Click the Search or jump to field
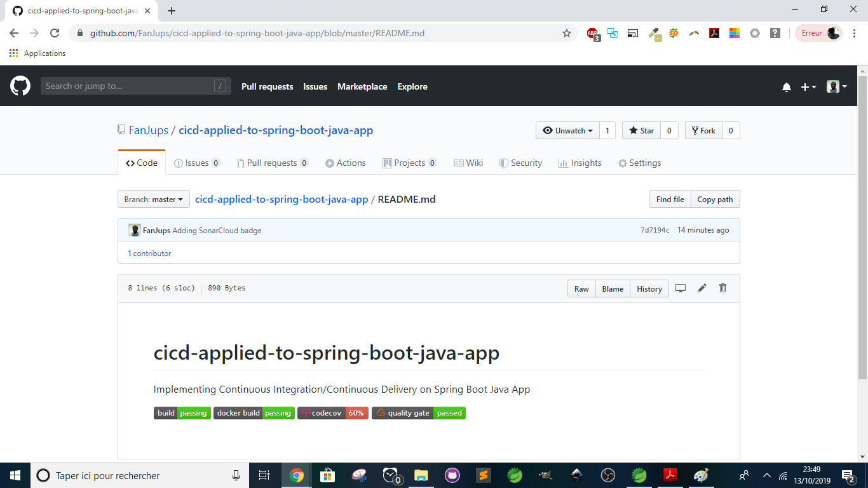 pos(136,85)
